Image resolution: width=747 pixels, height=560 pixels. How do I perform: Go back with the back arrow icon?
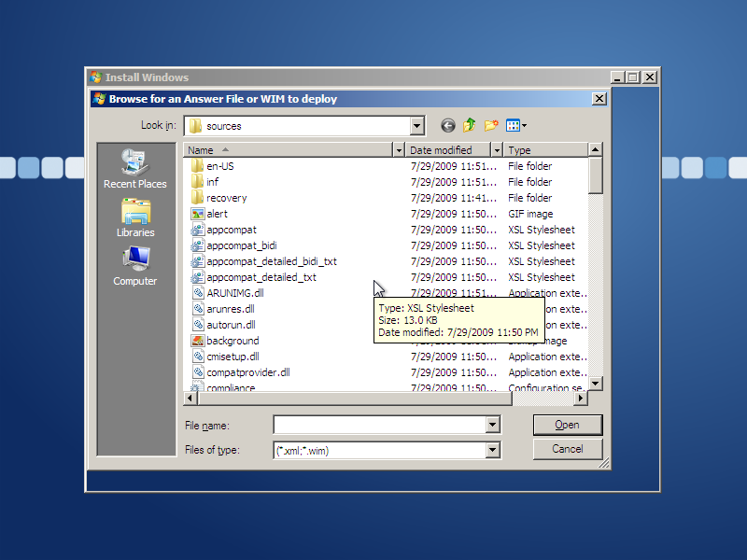pyautogui.click(x=447, y=126)
